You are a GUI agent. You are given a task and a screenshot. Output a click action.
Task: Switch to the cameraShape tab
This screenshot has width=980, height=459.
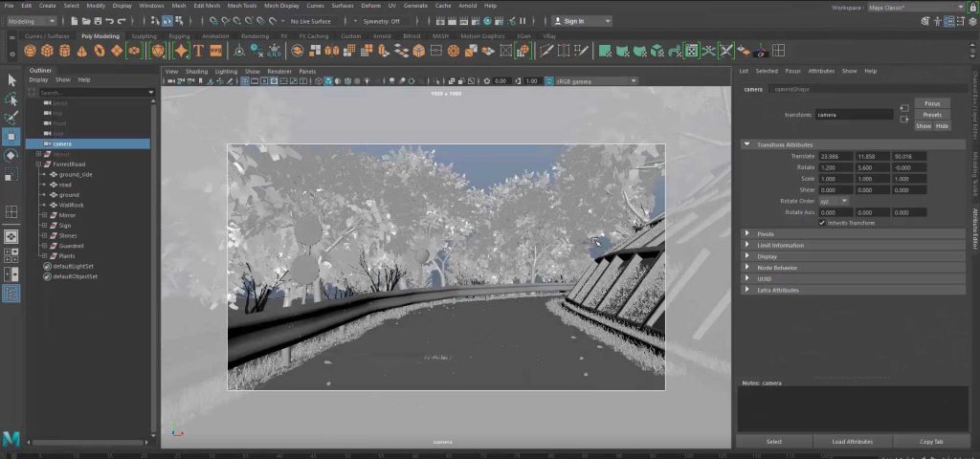click(x=791, y=89)
